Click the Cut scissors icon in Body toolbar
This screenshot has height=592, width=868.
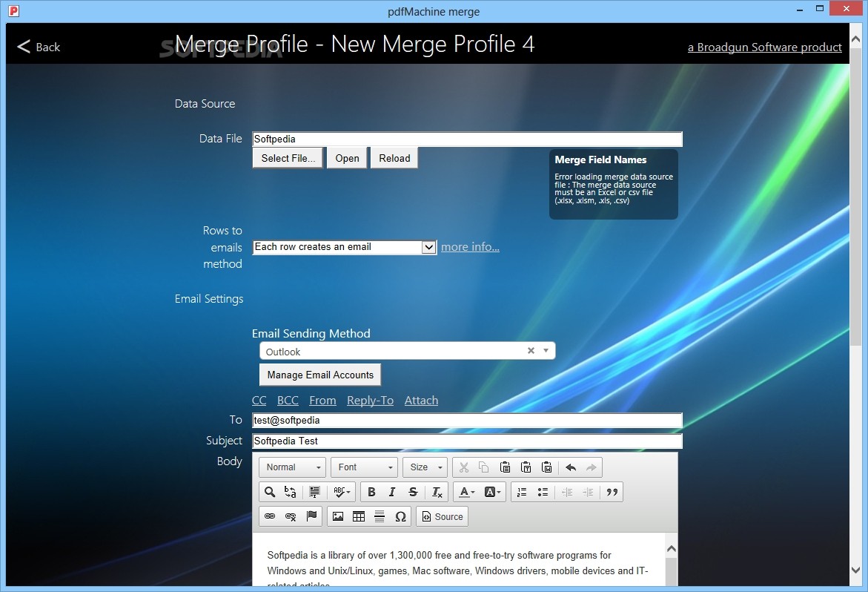tap(464, 467)
